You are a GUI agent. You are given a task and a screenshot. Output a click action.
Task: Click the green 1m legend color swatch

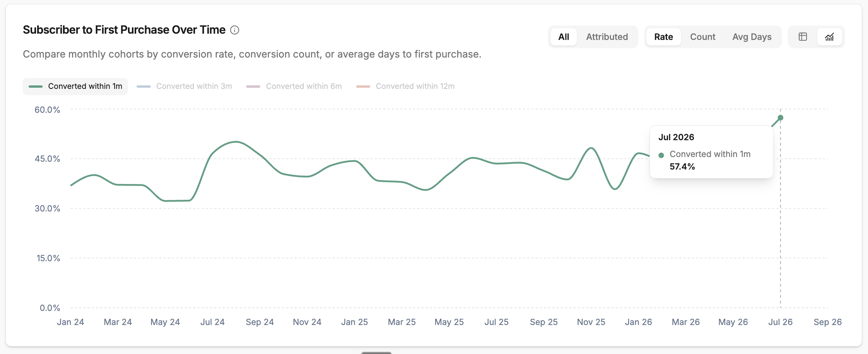click(36, 87)
